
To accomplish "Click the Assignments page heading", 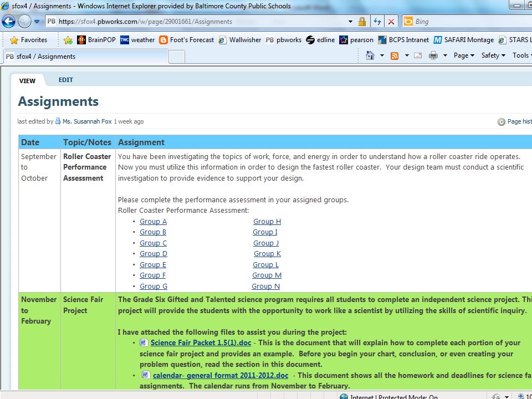I will [58, 101].
